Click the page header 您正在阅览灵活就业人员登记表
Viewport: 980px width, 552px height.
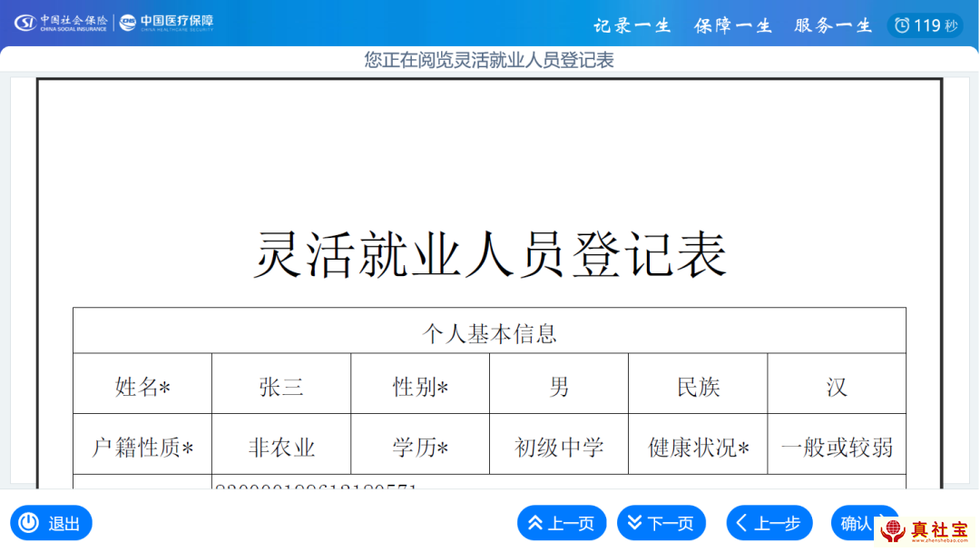pyautogui.click(x=489, y=60)
